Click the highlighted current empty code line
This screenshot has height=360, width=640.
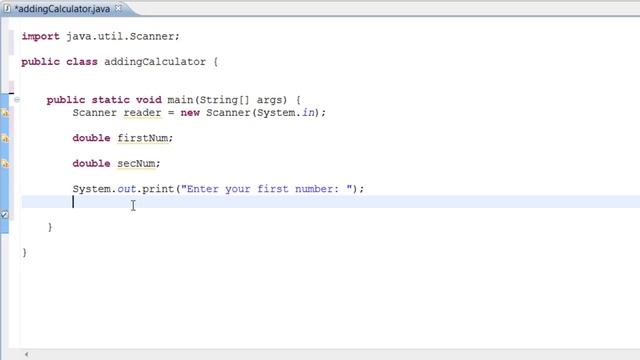[331, 202]
